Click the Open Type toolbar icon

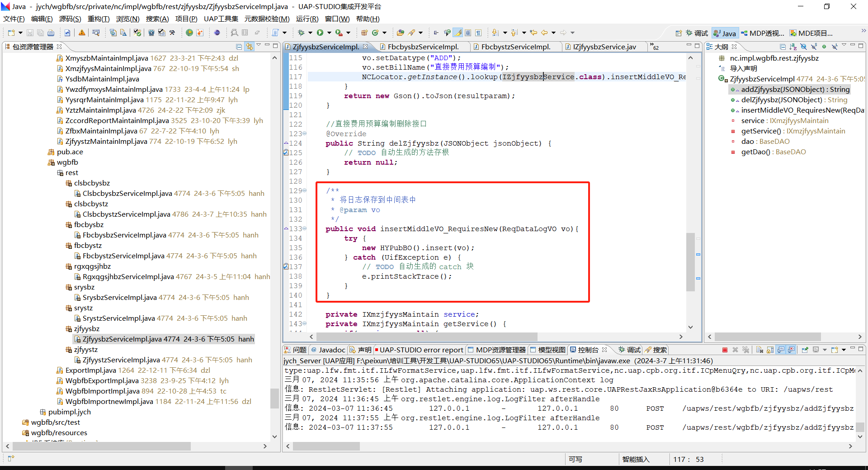pyautogui.click(x=400, y=33)
